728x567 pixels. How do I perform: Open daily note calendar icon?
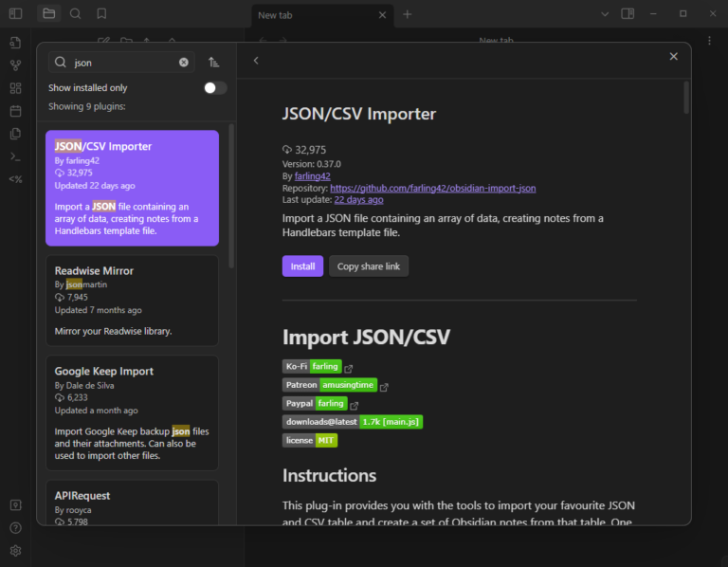pyautogui.click(x=15, y=111)
